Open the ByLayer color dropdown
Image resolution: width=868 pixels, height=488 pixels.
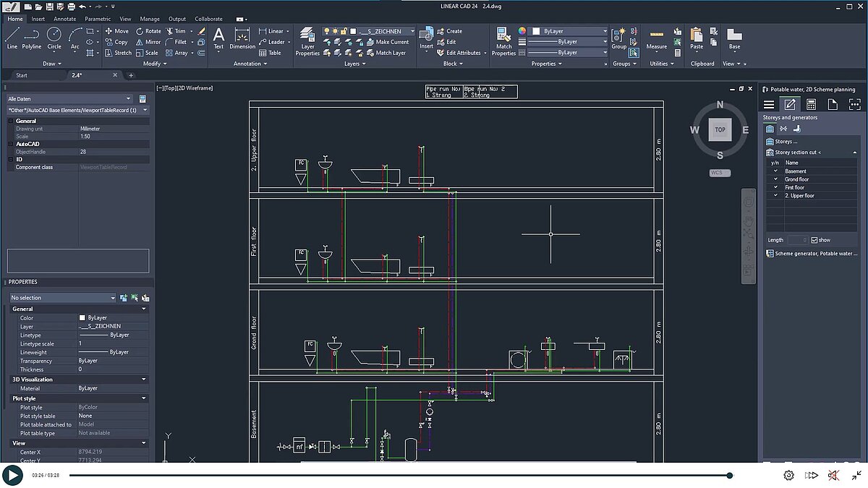point(606,32)
